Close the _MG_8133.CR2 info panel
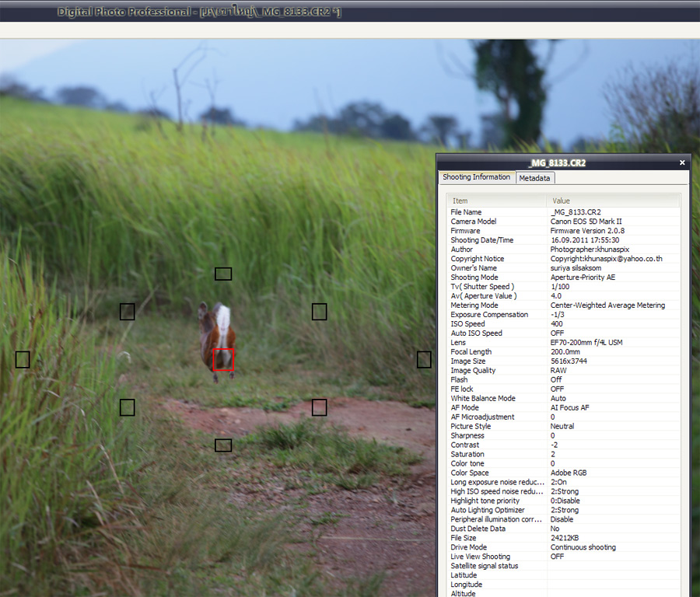This screenshot has height=597, width=700. click(682, 163)
